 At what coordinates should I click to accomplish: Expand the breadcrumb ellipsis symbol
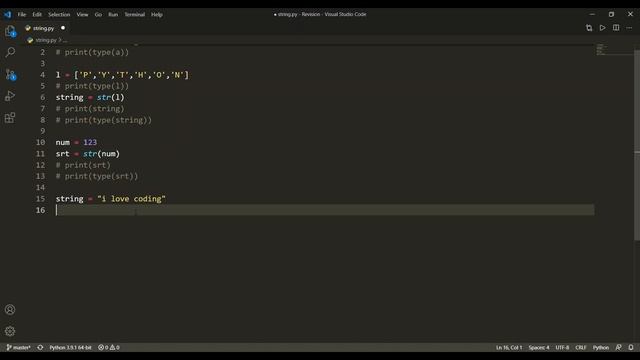click(65, 40)
